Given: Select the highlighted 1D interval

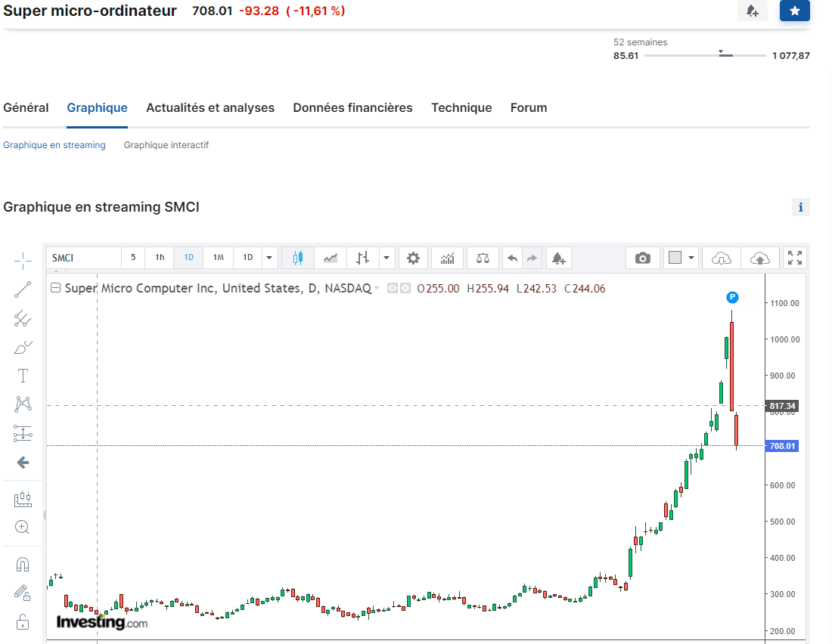Looking at the screenshot, I should (189, 258).
